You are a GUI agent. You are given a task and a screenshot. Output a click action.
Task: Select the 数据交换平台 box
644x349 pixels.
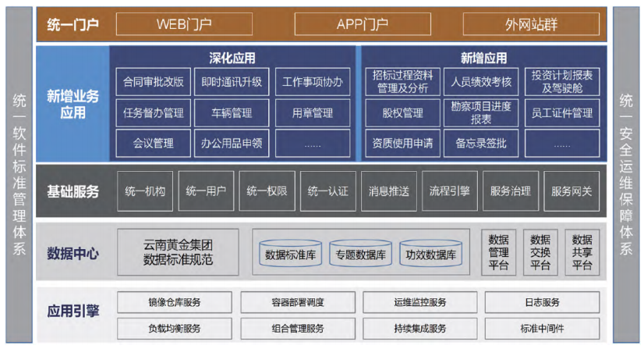click(x=540, y=252)
